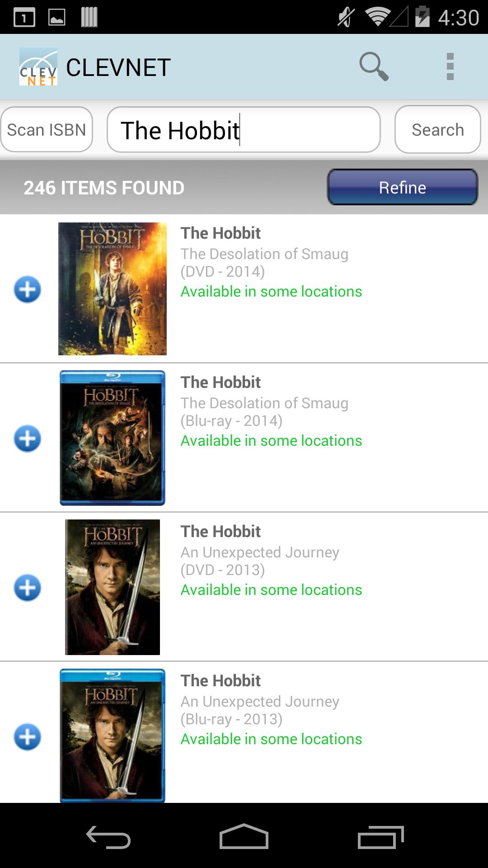The width and height of the screenshot is (488, 868).
Task: Open the Refine options
Action: pyautogui.click(x=402, y=187)
